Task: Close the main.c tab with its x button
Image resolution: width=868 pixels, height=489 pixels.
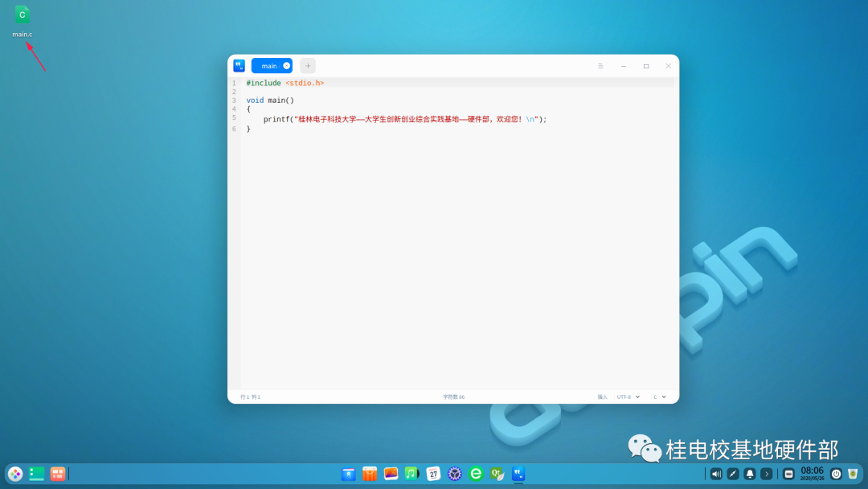Action: tap(286, 66)
